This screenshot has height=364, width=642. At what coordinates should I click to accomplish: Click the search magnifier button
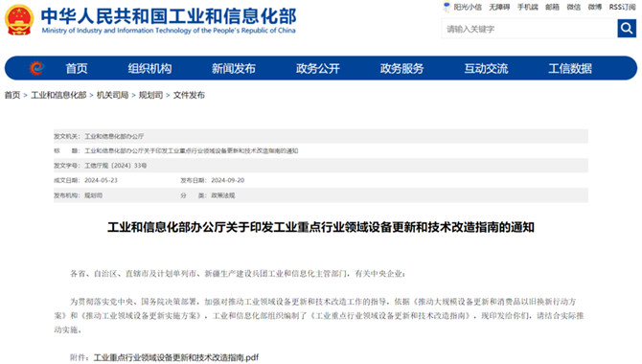[627, 28]
